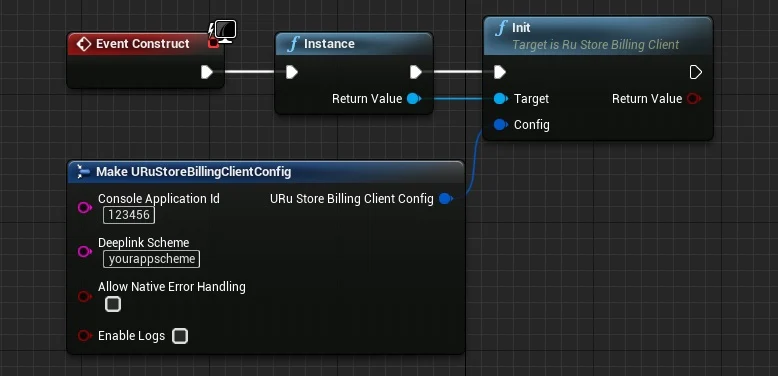Click URu Store Billing Client Config output pin
The height and width of the screenshot is (376, 778).
coord(446,199)
